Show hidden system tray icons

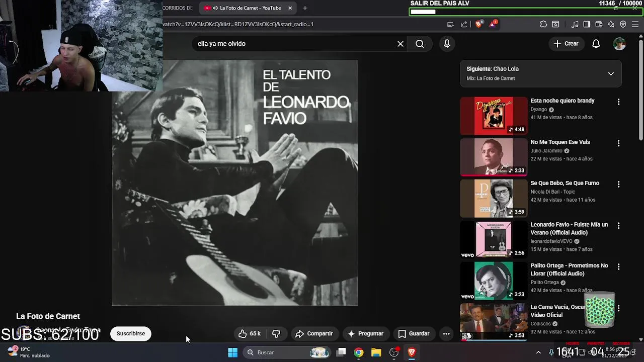pos(538,352)
